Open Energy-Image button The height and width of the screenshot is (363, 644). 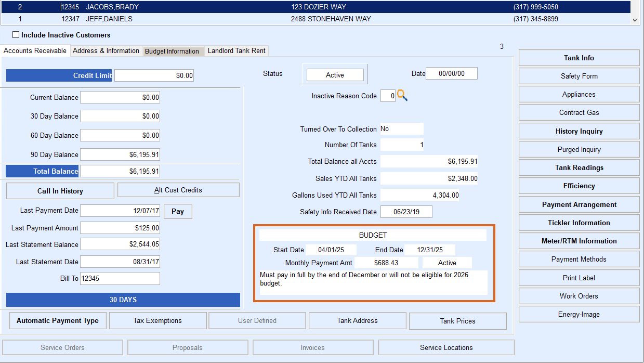[x=579, y=314]
